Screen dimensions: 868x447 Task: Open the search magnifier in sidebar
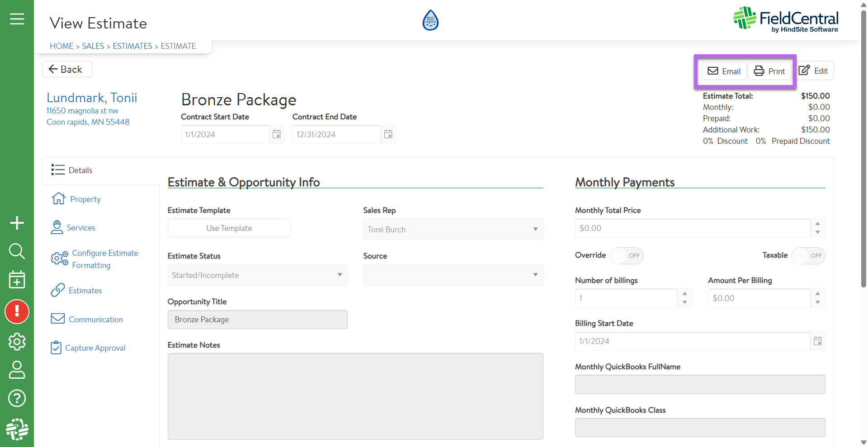(x=17, y=251)
